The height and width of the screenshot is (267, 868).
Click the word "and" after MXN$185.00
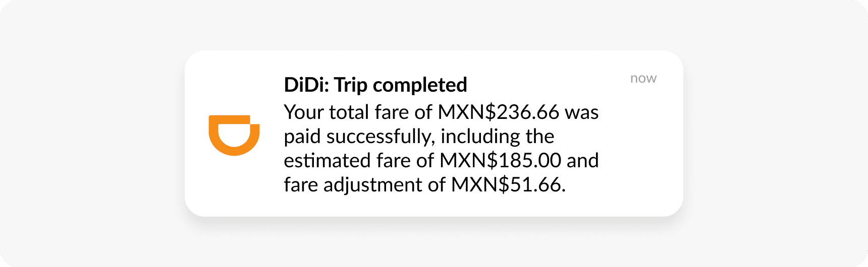pyautogui.click(x=582, y=161)
